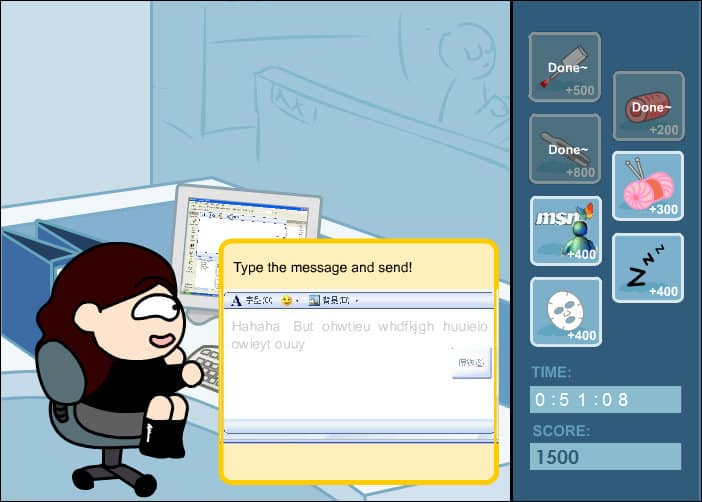Click the word 'Hahaha' in message

point(256,326)
